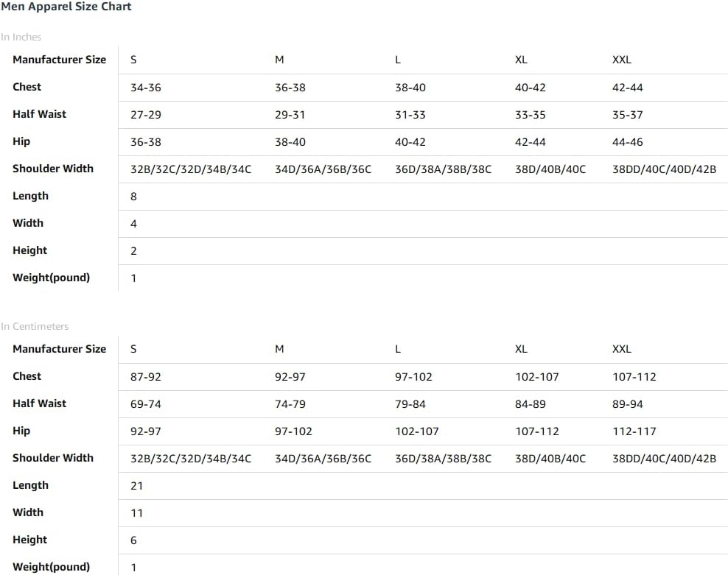Click the Width value 11
The height and width of the screenshot is (575, 728).
(136, 513)
